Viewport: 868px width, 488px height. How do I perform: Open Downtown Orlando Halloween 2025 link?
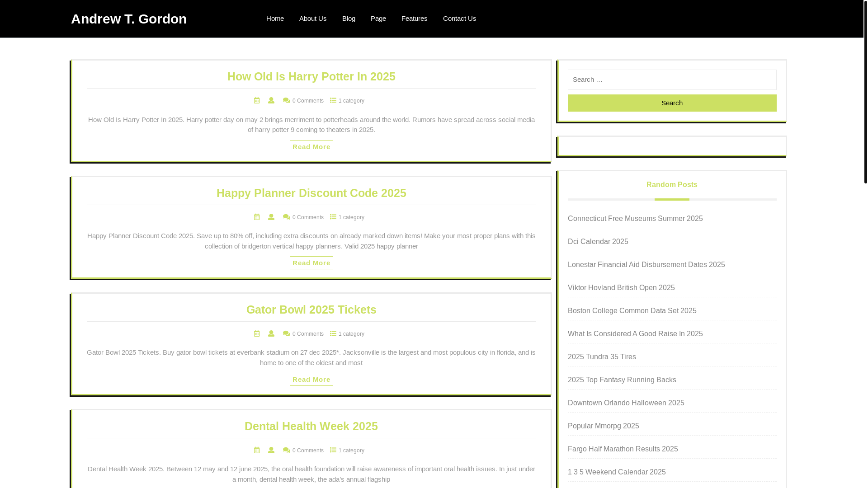[626, 403]
